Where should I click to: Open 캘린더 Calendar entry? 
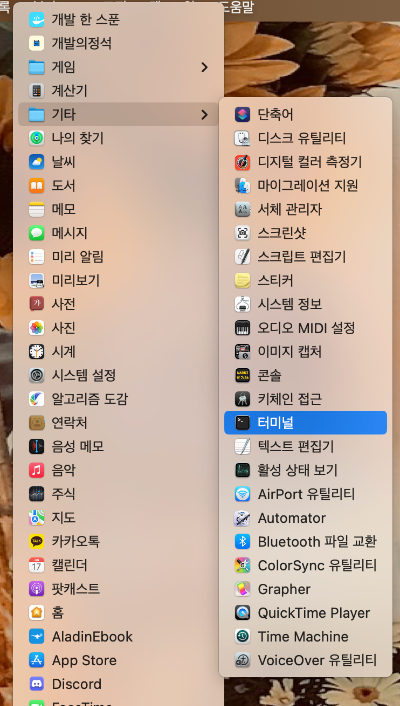coord(118,565)
